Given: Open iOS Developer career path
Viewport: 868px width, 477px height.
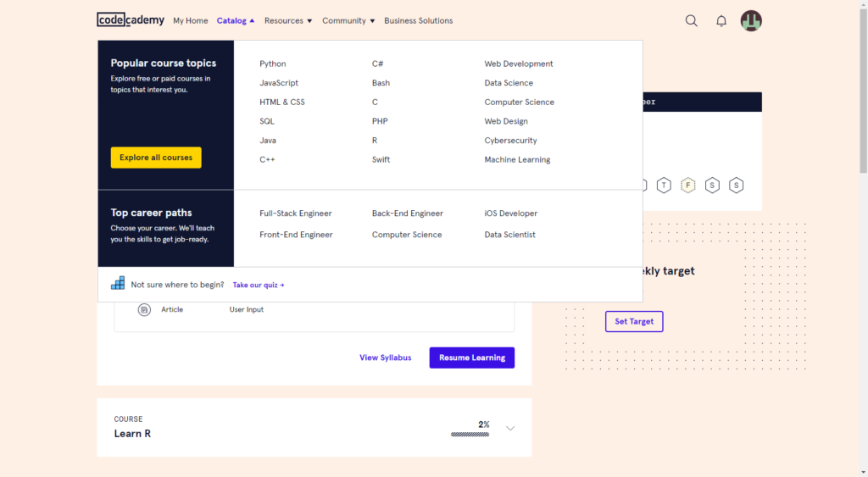Looking at the screenshot, I should pyautogui.click(x=511, y=213).
